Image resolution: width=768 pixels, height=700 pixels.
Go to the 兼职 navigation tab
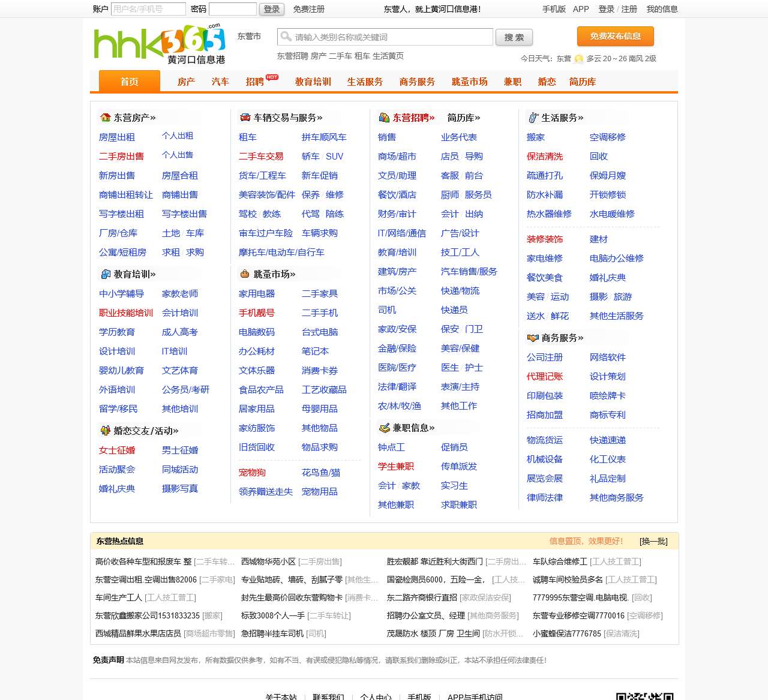point(512,82)
